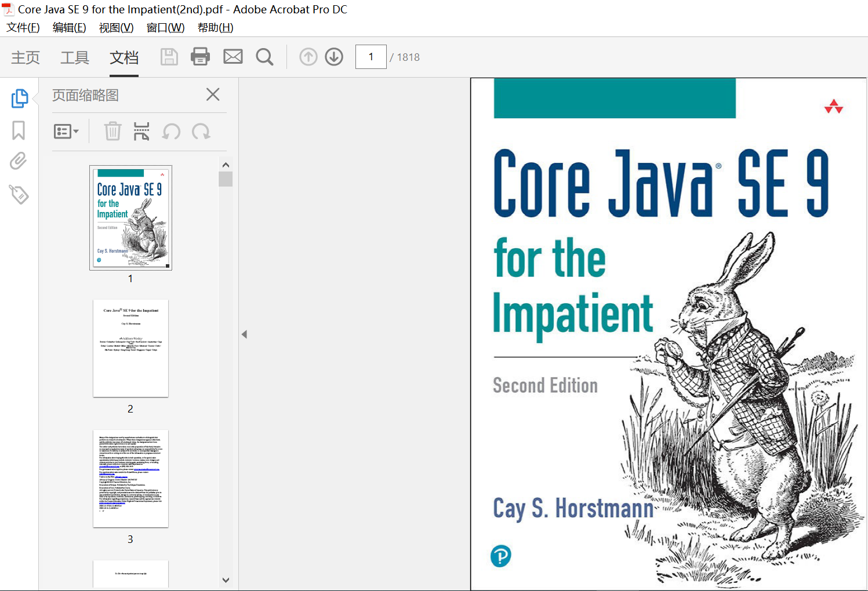Delete selected page using trash icon
The width and height of the screenshot is (868, 591).
(112, 132)
